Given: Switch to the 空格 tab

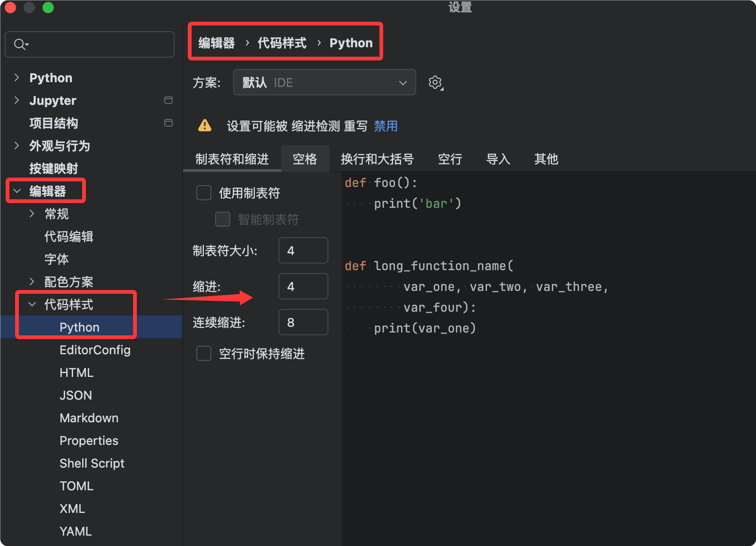Looking at the screenshot, I should 305,159.
